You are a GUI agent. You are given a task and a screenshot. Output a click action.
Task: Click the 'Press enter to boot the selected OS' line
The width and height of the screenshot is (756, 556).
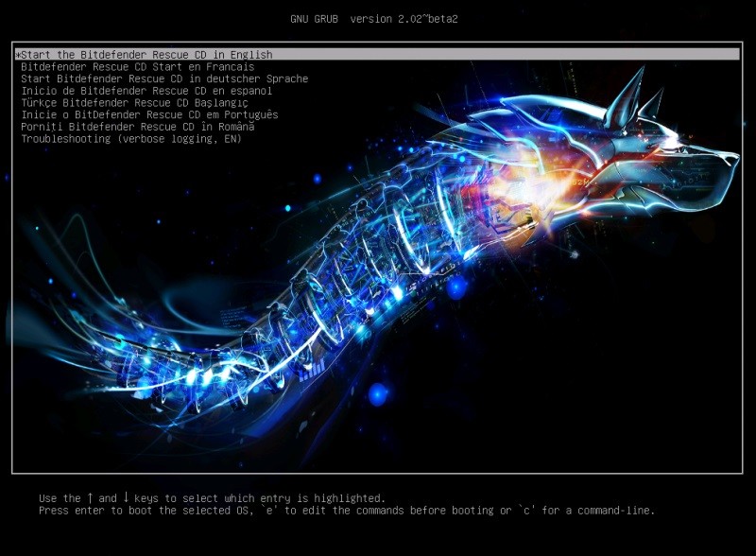tap(347, 511)
